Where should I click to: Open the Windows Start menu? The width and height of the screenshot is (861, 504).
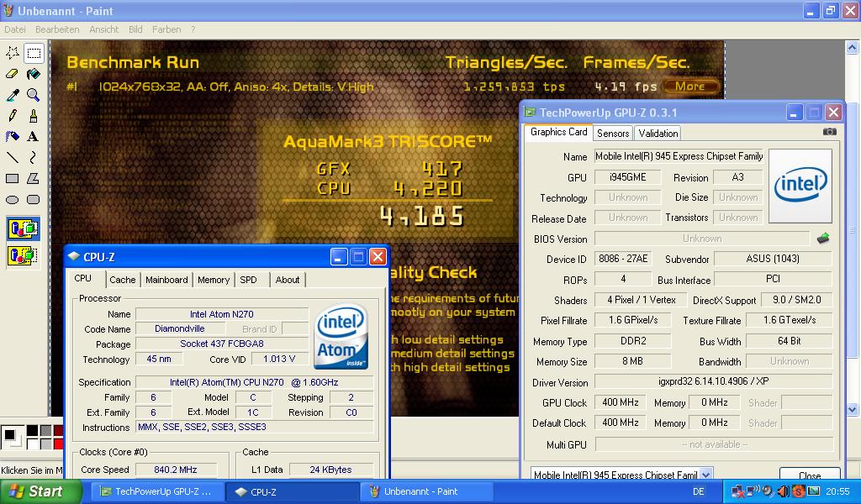tap(40, 491)
